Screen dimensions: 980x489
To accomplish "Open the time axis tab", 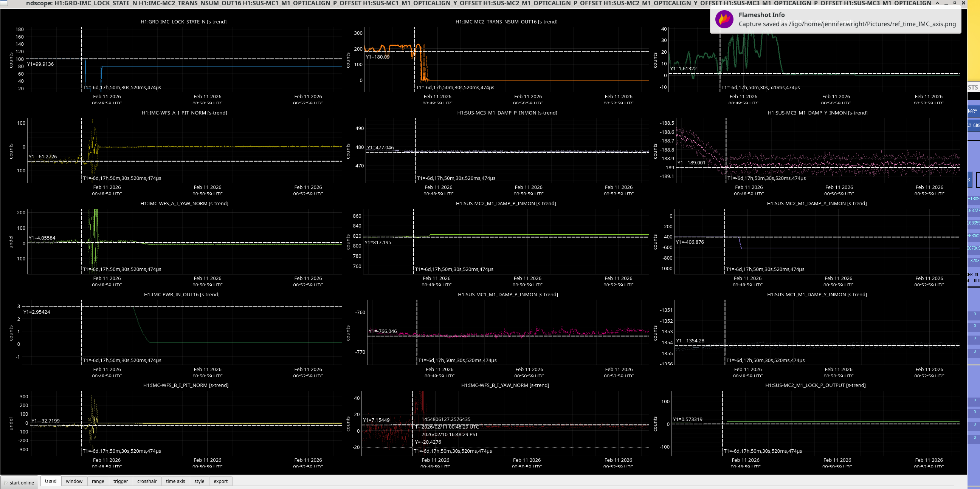I will tap(175, 481).
